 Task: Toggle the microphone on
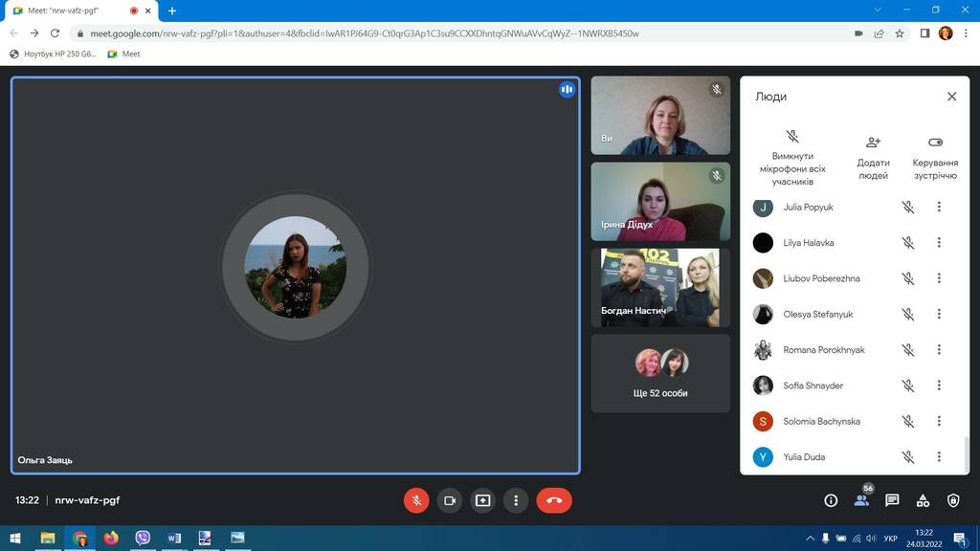pos(416,500)
